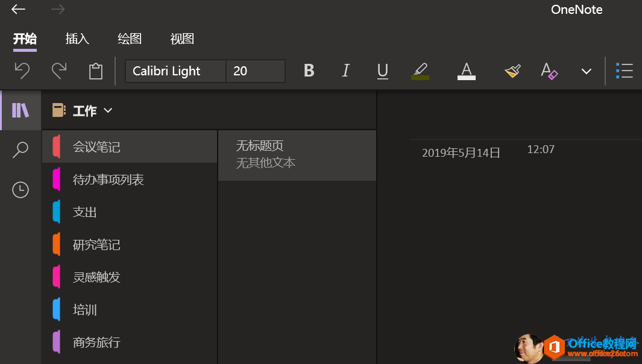The width and height of the screenshot is (642, 364).
Task: Switch to the 插入 ribbon tab
Action: click(77, 39)
